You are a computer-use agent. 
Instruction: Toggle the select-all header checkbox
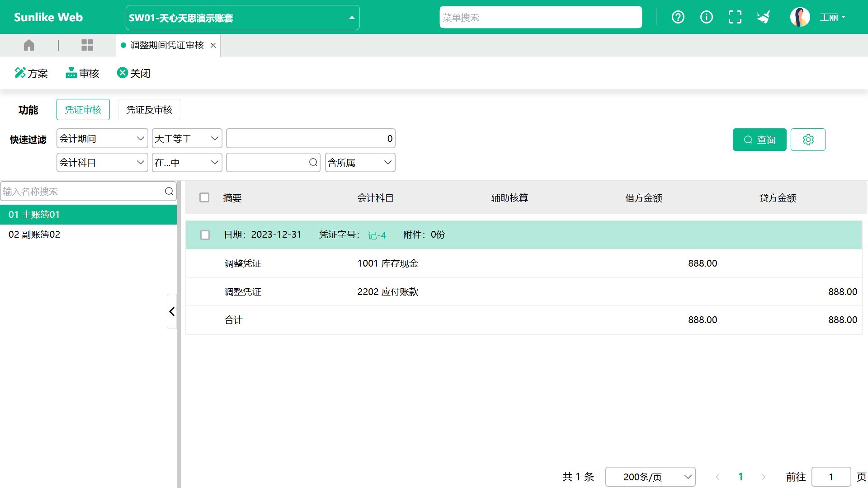tap(204, 197)
